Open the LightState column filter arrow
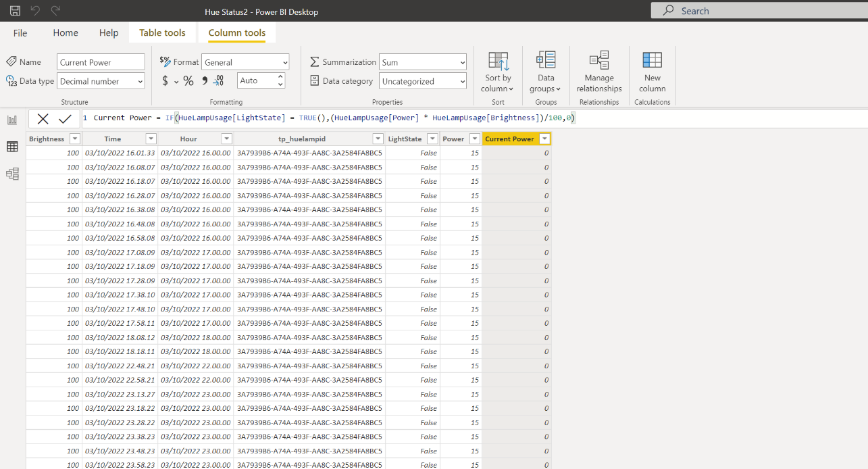The height and width of the screenshot is (469, 868). (x=431, y=139)
